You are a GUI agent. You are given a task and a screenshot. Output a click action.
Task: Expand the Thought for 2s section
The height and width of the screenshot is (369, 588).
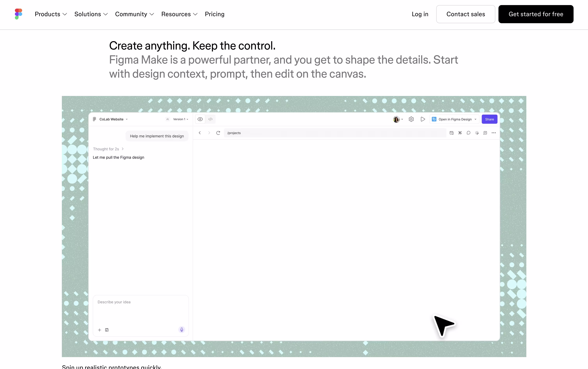[108, 149]
